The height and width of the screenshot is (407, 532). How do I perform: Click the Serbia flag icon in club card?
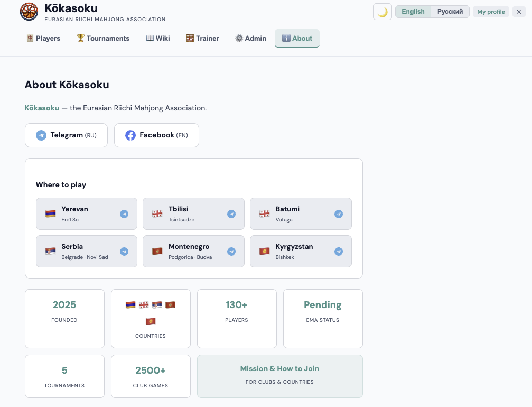point(50,252)
